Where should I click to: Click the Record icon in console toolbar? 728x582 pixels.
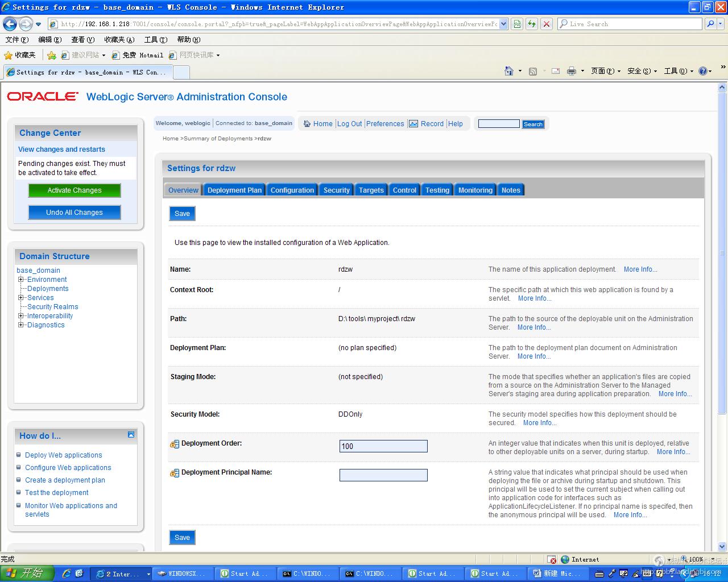pos(414,124)
